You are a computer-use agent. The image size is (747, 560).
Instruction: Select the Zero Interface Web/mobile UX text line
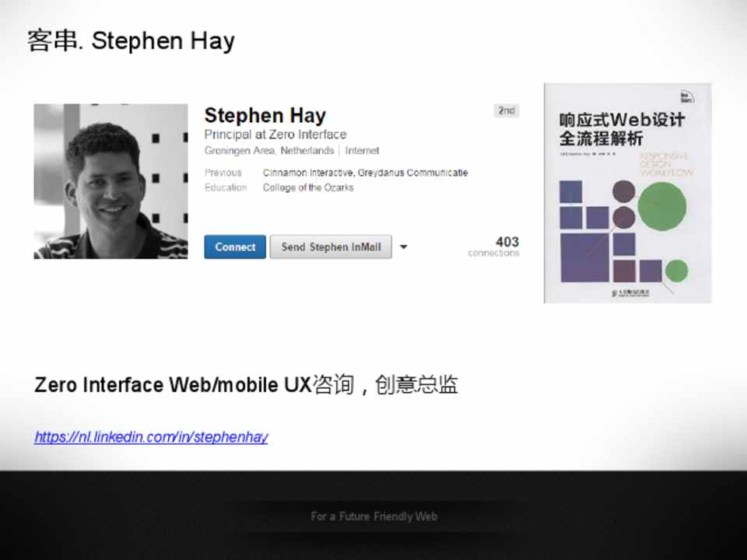pos(246,384)
